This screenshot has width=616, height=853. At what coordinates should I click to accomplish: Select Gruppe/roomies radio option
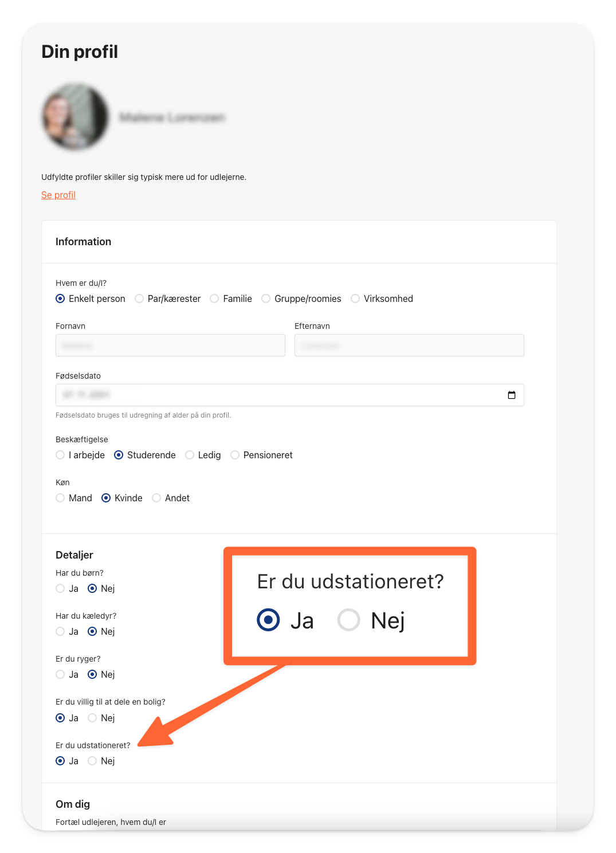266,298
